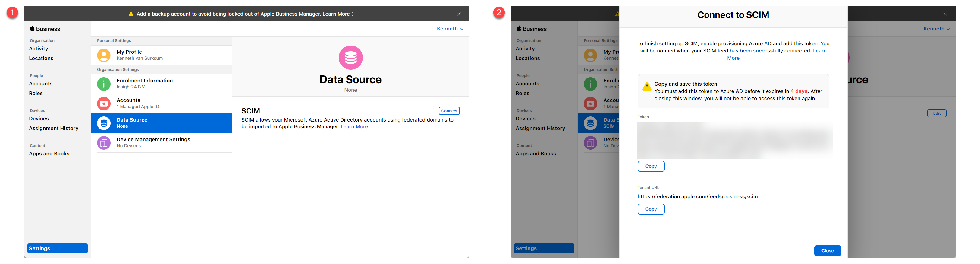Click the yellow warning icon beside Copy and save this token
The image size is (980, 264).
click(x=646, y=87)
